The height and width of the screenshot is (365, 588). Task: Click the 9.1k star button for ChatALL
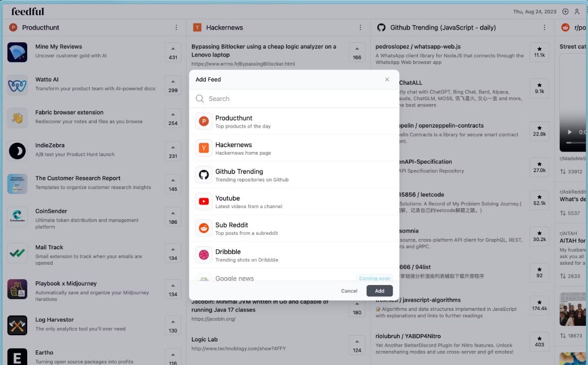pyautogui.click(x=539, y=88)
